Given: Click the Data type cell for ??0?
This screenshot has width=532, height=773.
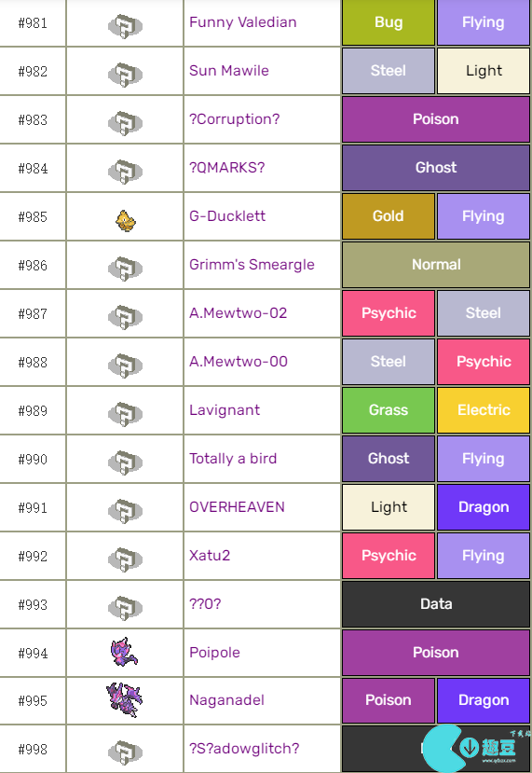Looking at the screenshot, I should (x=436, y=604).
